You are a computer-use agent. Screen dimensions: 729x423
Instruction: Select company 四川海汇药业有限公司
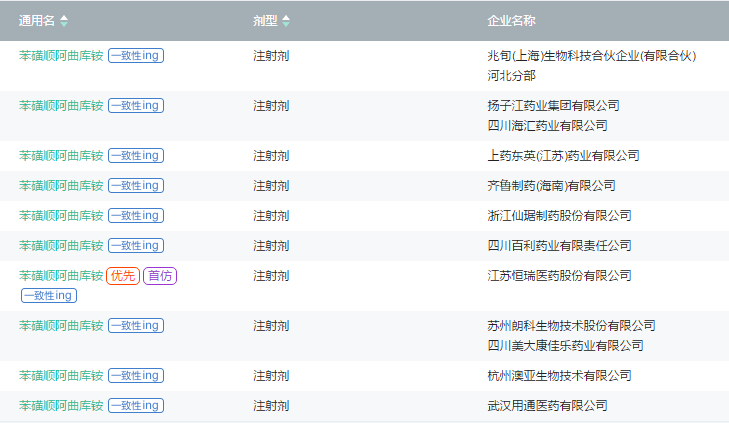tap(547, 126)
